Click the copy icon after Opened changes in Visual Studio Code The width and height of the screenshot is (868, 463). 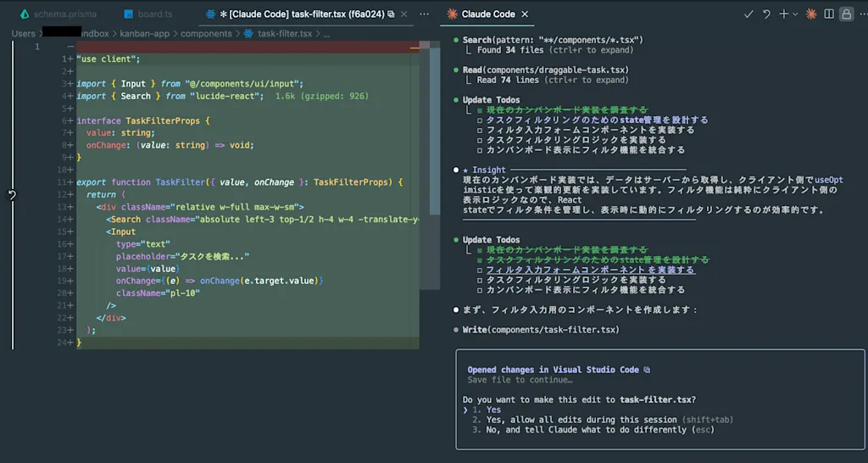647,370
